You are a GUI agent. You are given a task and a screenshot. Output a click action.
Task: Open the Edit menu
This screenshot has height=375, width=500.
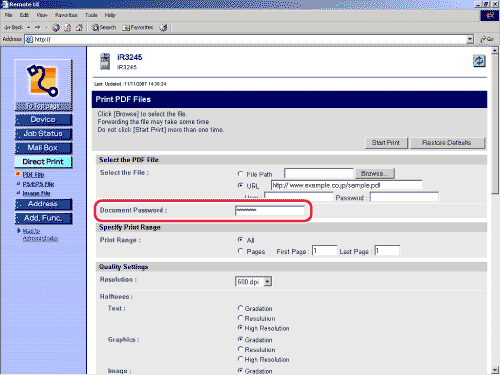(24, 15)
